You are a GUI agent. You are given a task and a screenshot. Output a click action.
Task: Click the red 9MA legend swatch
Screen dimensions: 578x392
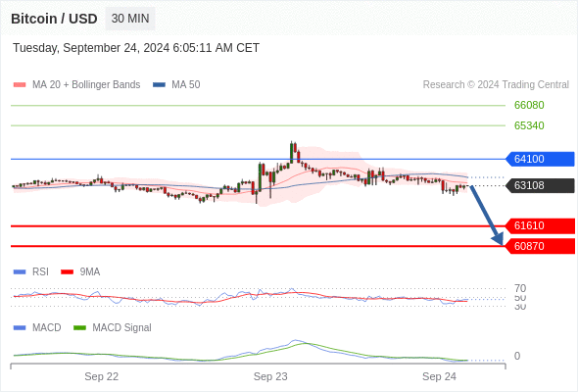point(67,272)
